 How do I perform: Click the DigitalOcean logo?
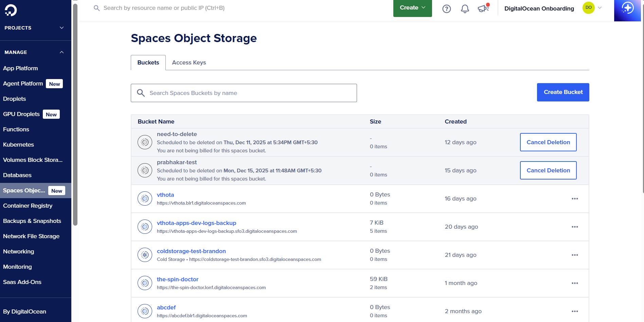(x=11, y=10)
